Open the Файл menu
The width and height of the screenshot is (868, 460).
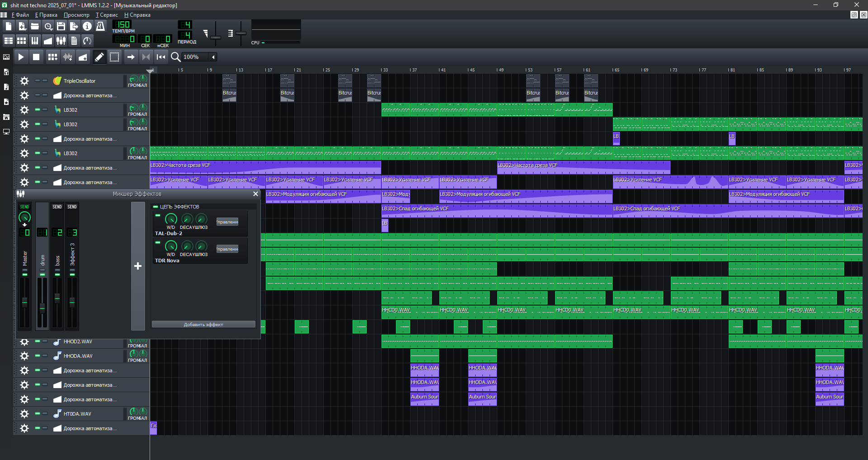point(20,15)
